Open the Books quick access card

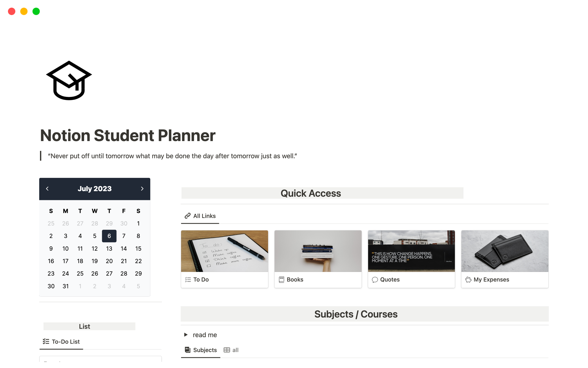click(x=318, y=258)
